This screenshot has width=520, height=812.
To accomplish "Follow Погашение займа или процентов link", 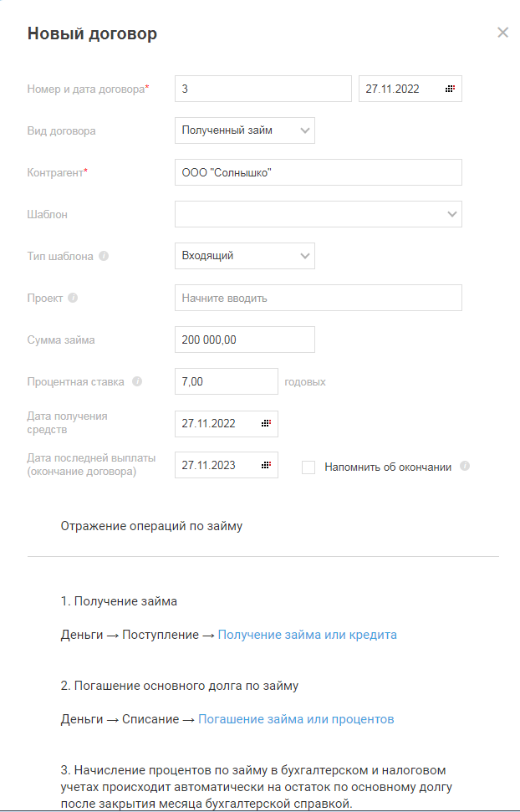I will point(296,719).
